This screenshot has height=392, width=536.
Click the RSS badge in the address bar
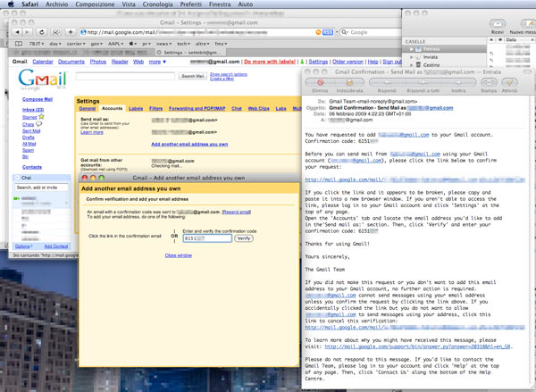(328, 32)
